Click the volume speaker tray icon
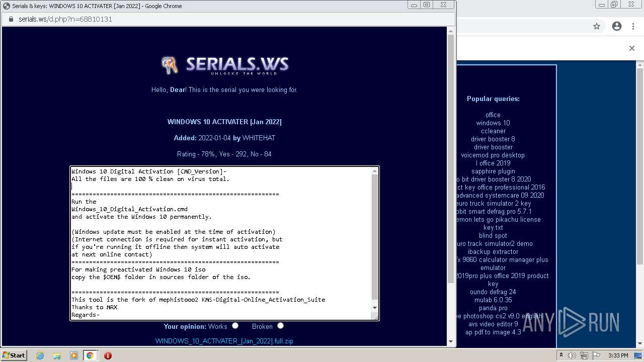644x362 pixels. (573, 355)
